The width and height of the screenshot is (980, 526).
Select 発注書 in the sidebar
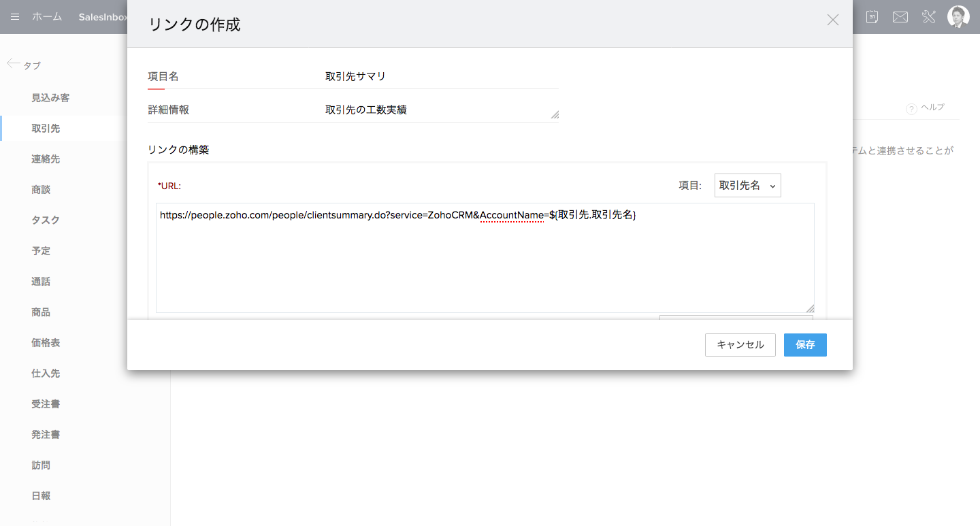pos(46,435)
